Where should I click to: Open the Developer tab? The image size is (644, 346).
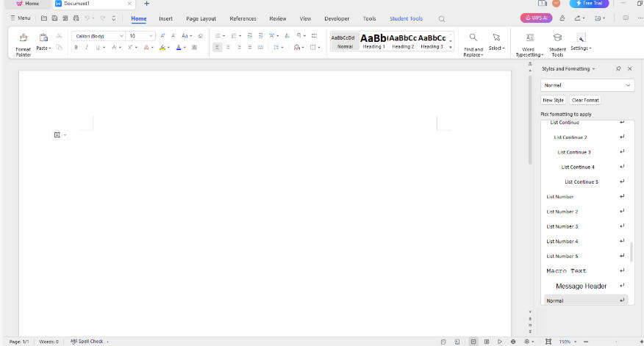337,18
